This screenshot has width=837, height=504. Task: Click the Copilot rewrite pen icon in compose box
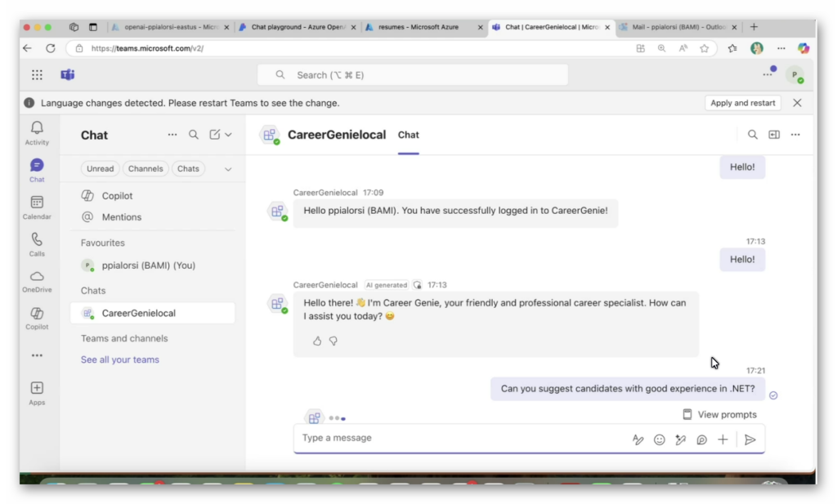(681, 439)
